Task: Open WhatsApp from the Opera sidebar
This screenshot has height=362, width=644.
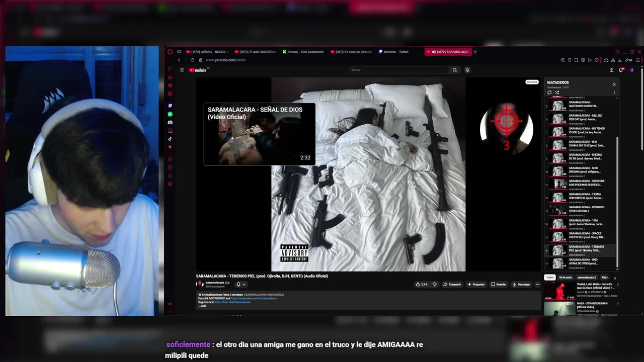Action: 170,114
